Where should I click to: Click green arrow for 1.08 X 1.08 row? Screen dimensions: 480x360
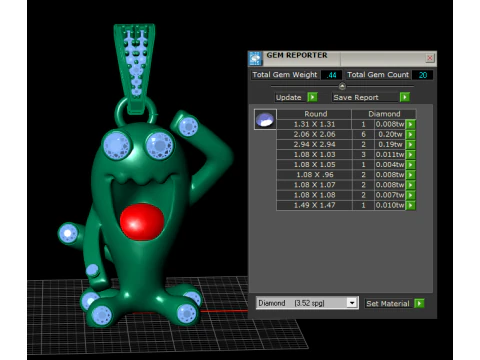[x=411, y=195]
